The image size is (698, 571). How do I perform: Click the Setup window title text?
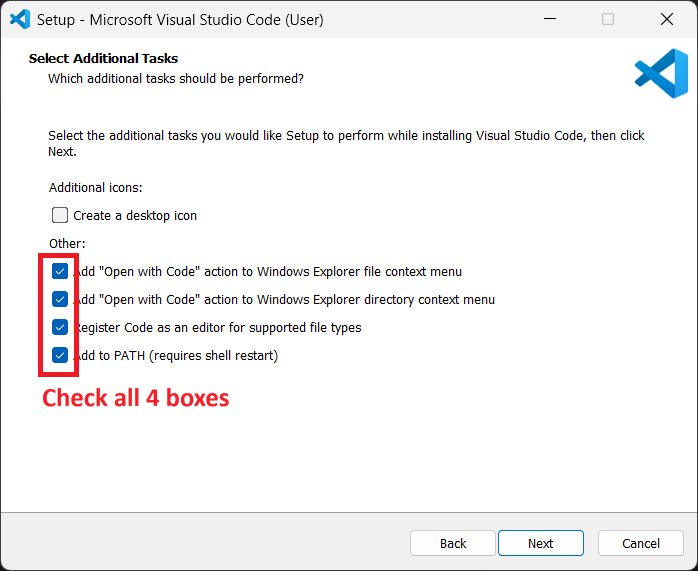point(180,20)
